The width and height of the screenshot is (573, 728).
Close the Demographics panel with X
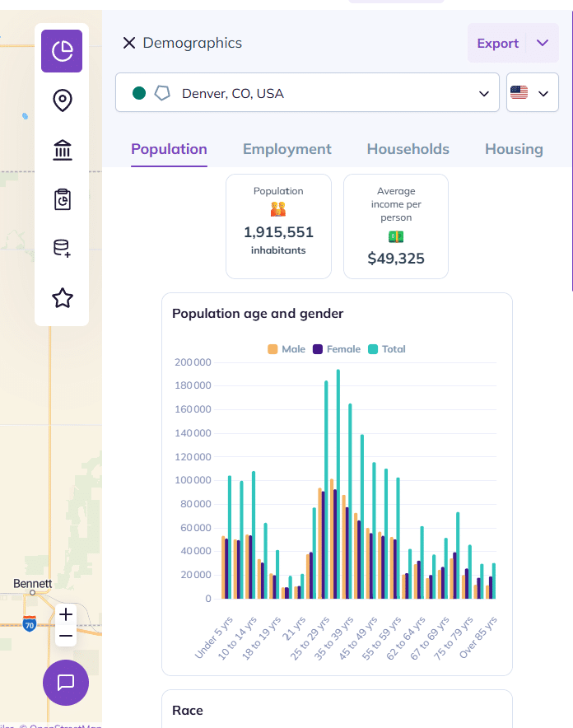129,43
